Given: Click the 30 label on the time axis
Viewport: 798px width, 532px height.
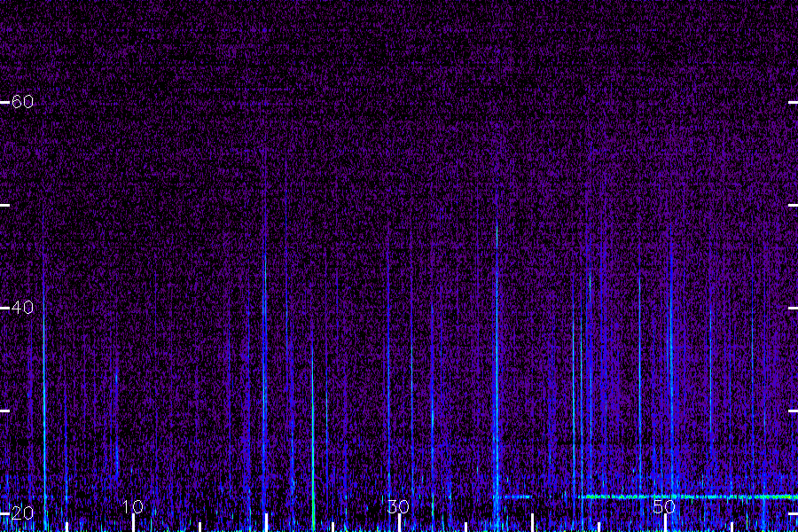Looking at the screenshot, I should [398, 506].
